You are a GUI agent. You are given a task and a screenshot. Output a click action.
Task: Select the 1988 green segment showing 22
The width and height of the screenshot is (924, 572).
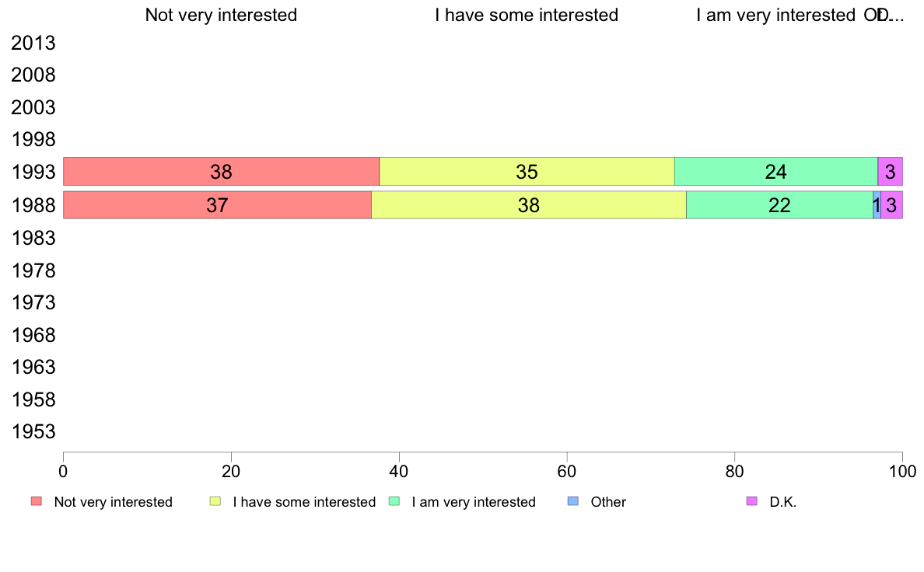pyautogui.click(x=779, y=205)
